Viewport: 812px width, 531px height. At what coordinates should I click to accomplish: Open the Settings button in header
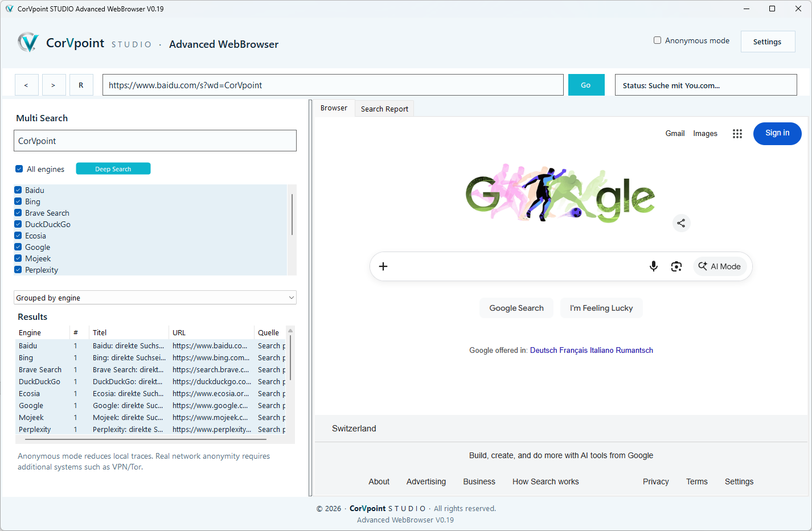(x=768, y=42)
